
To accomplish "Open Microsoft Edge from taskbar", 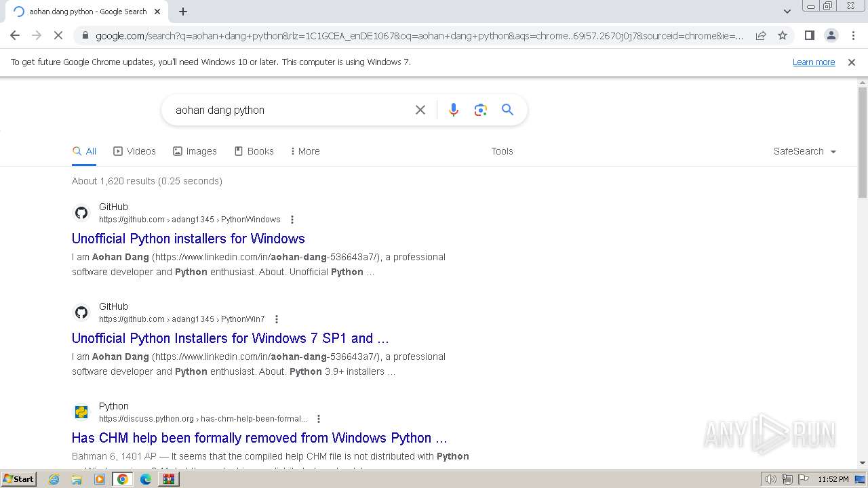I will [x=146, y=479].
